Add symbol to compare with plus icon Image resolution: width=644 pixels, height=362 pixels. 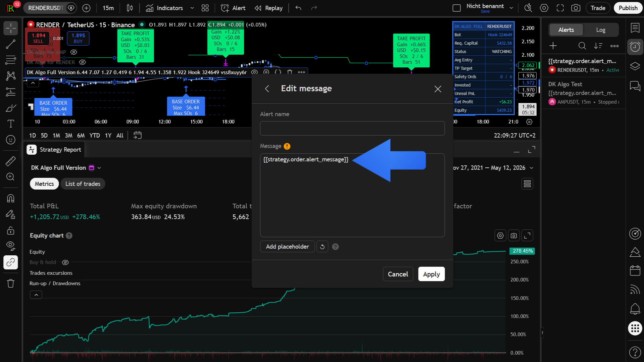click(x=86, y=8)
